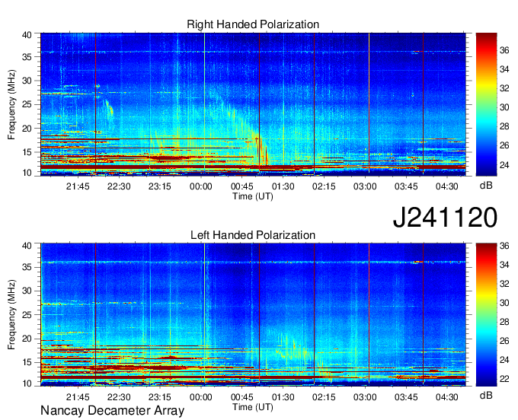Click "Frequency (MHz)" axis label of Right Handed plot
Screen dimensions: 518x420
coord(11,104)
